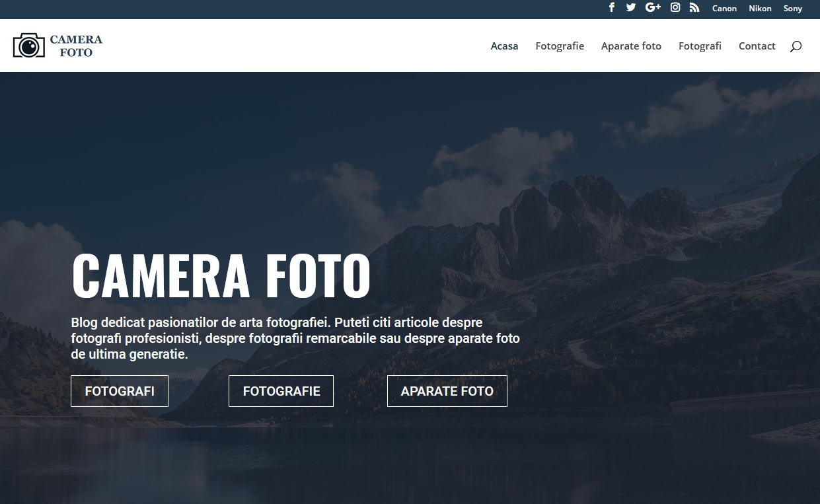Image resolution: width=820 pixels, height=504 pixels.
Task: Click the Camera Foto logo
Action: coord(58,46)
